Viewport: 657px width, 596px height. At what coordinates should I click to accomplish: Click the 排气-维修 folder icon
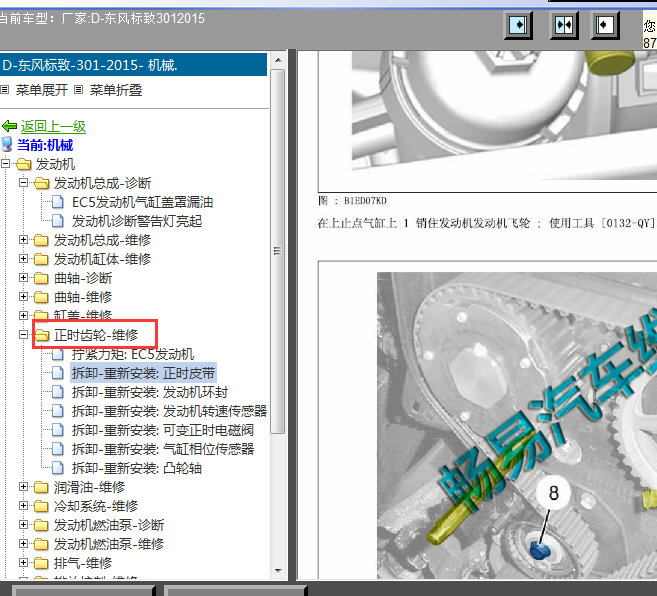coord(41,563)
